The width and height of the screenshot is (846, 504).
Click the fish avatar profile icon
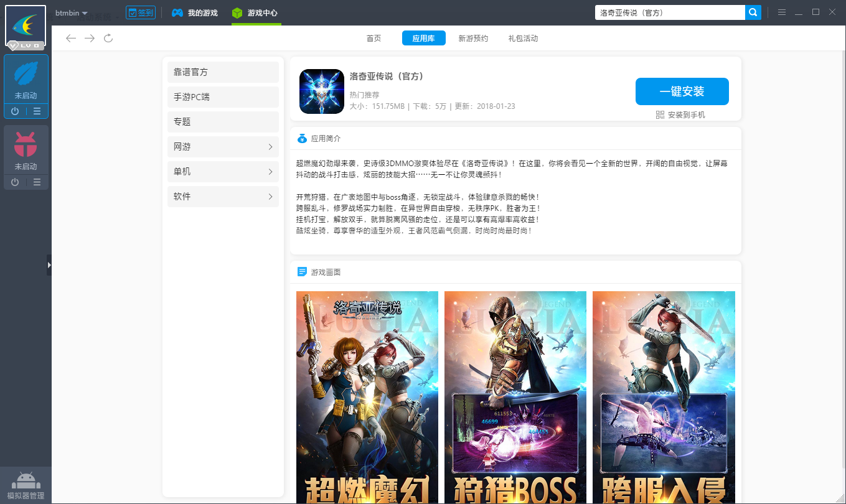coord(26,26)
